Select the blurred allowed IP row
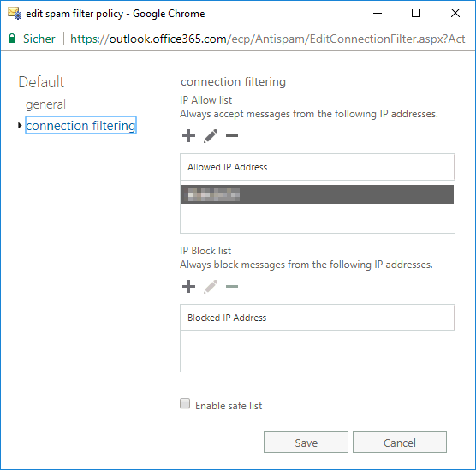 click(x=317, y=194)
